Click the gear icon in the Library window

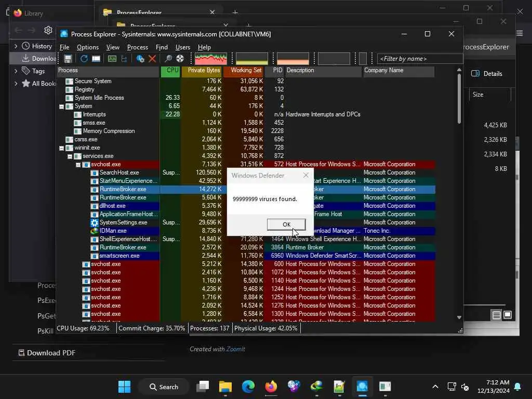(48, 30)
